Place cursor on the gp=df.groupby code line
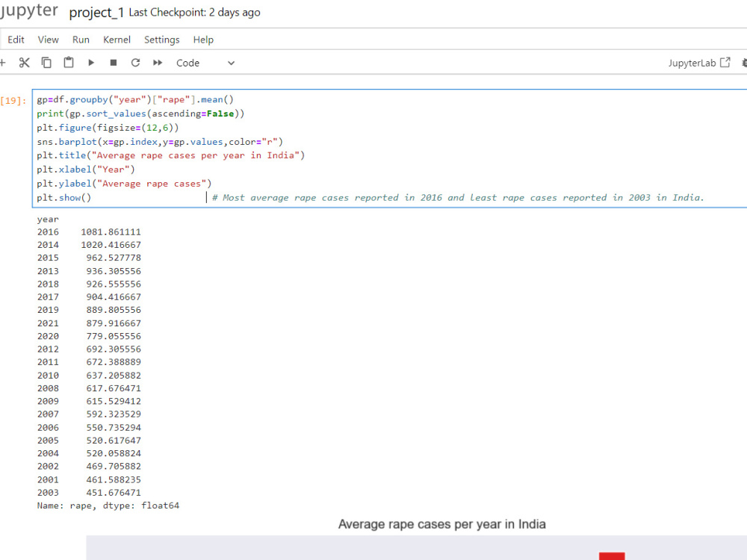The image size is (747, 560). click(x=135, y=99)
